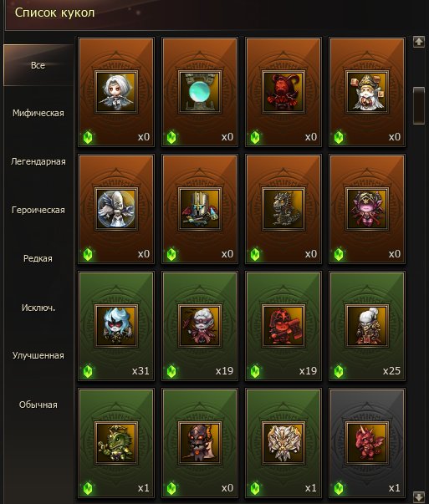Select the white-haired girl doll icon
The width and height of the screenshot is (429, 504).
coord(116,92)
